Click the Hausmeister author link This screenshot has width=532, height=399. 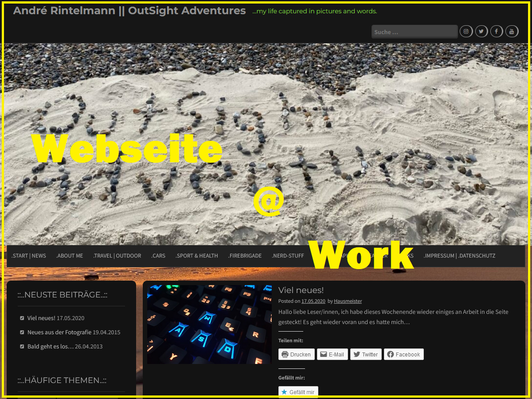[348, 301]
